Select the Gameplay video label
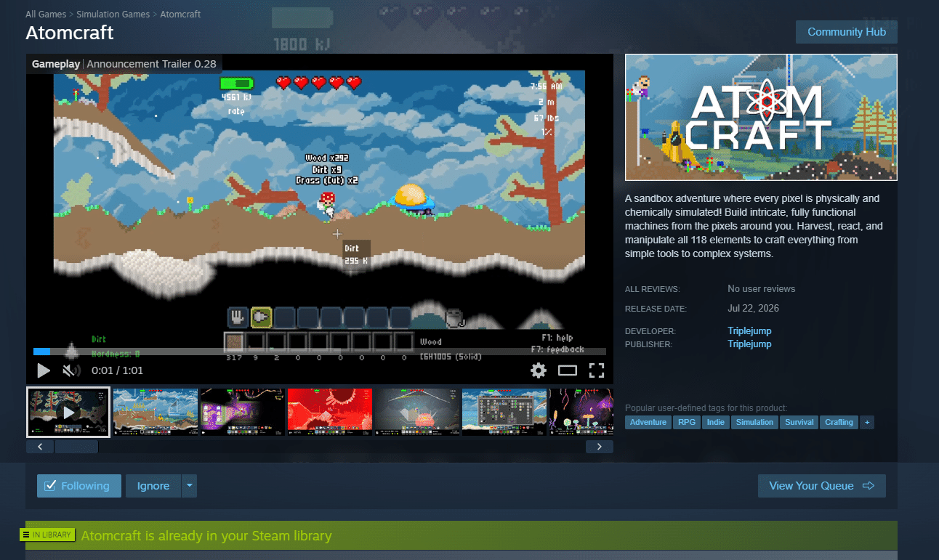This screenshot has width=939, height=560. tap(56, 64)
